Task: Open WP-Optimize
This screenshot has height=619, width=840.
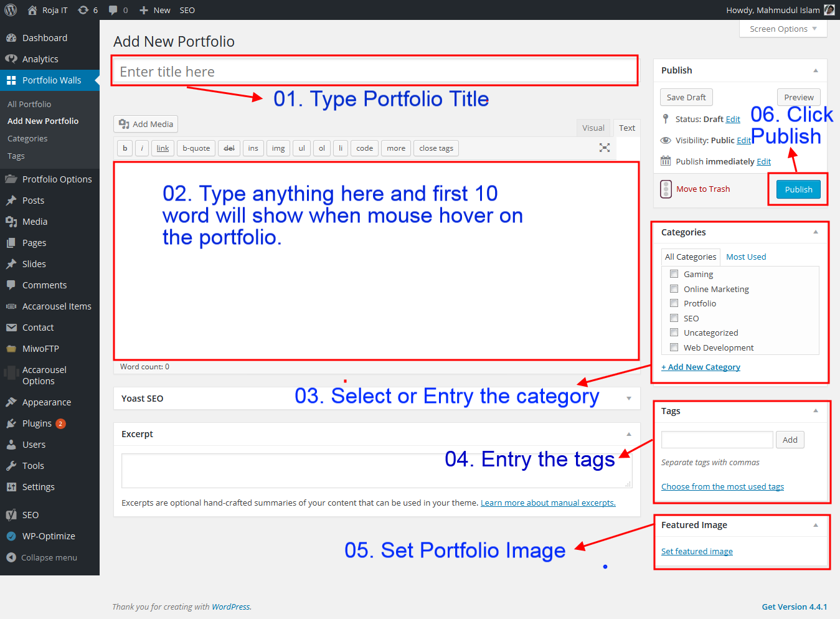Action: click(50, 536)
